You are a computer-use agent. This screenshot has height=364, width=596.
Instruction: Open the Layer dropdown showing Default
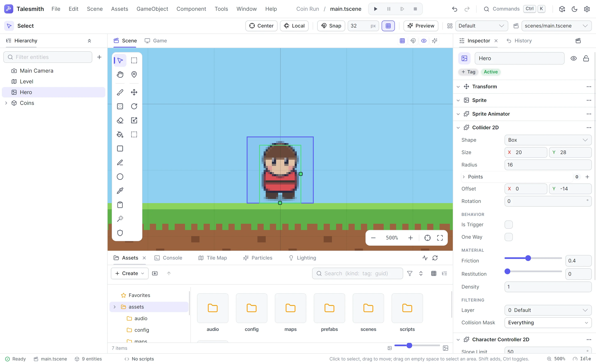click(548, 310)
